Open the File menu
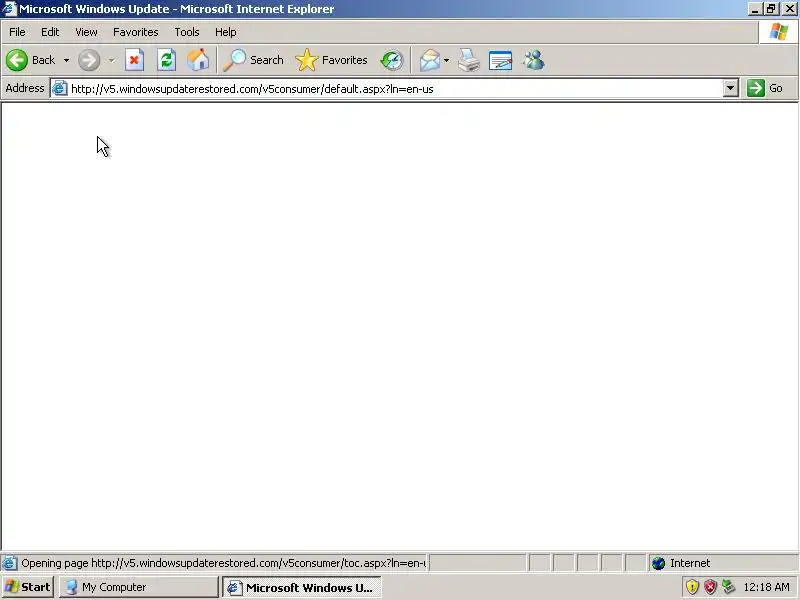This screenshot has width=800, height=600. coord(17,32)
